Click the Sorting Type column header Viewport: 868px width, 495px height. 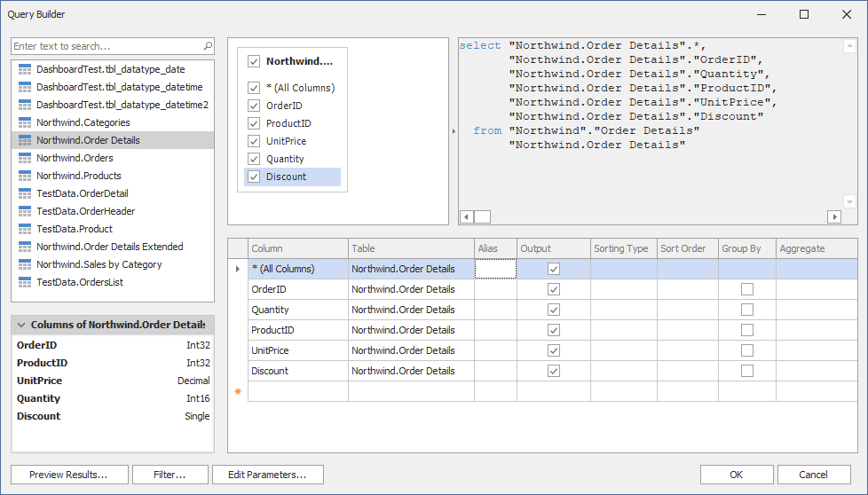click(624, 248)
